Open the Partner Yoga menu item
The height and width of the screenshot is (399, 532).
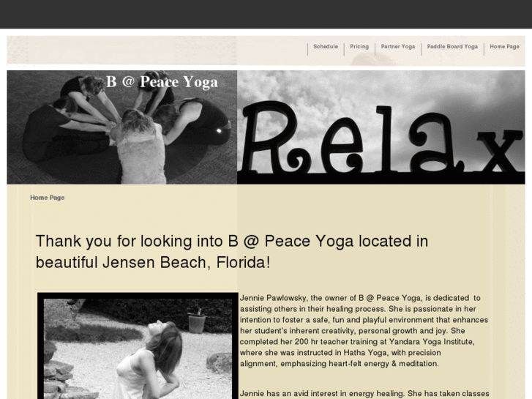pos(397,47)
